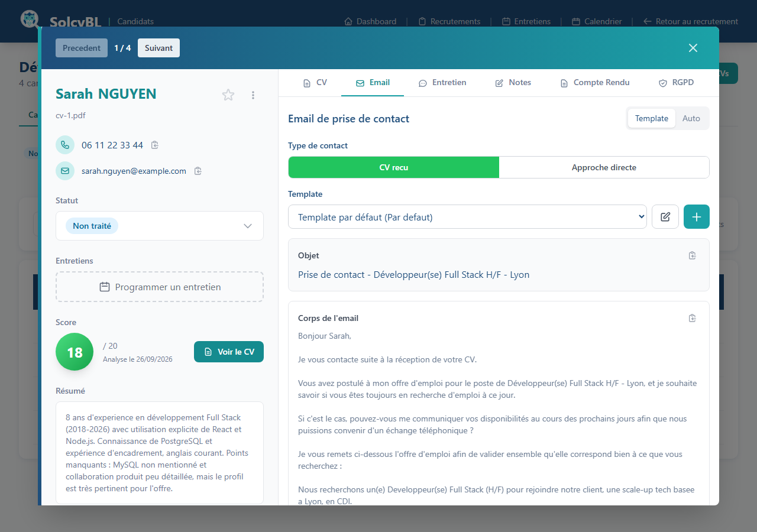Viewport: 757px width, 532px height.
Task: Switch to the Entretien tab
Action: coord(442,83)
